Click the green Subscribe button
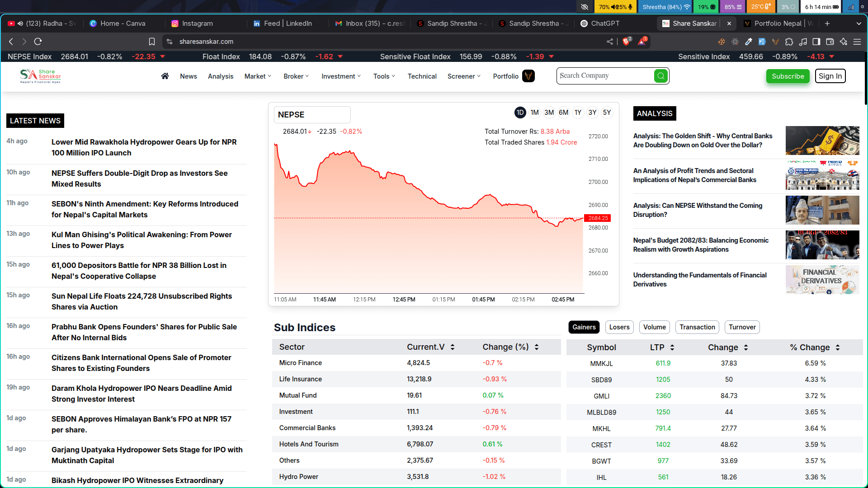The width and height of the screenshot is (868, 488). pos(788,76)
